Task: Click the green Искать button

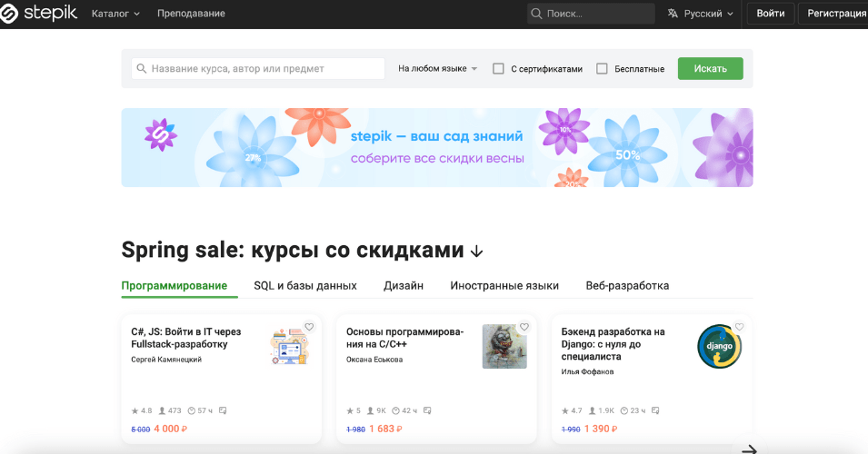Action: tap(710, 69)
